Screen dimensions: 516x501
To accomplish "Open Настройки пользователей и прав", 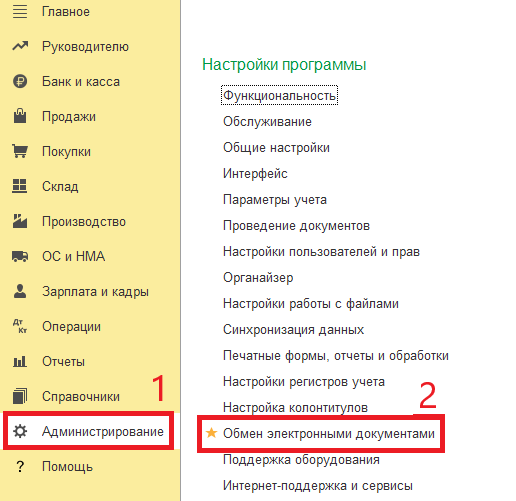I will pyautogui.click(x=321, y=252).
